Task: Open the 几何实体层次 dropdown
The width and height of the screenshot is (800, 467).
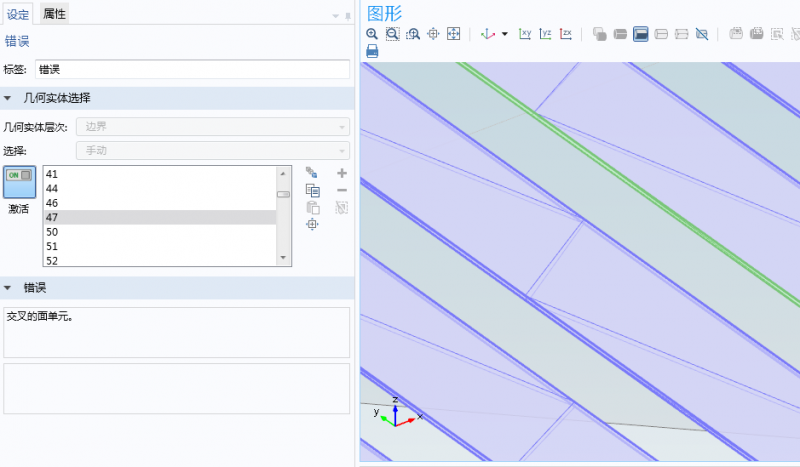Action: [213, 127]
